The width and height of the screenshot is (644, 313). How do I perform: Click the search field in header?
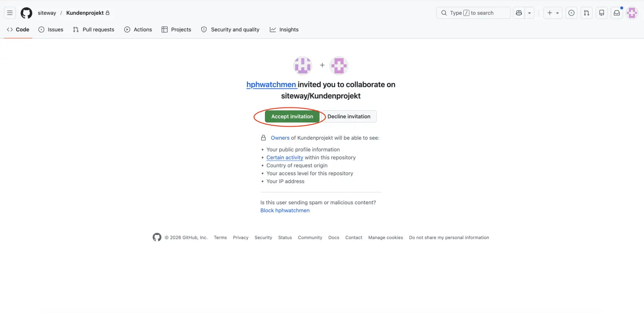click(473, 13)
